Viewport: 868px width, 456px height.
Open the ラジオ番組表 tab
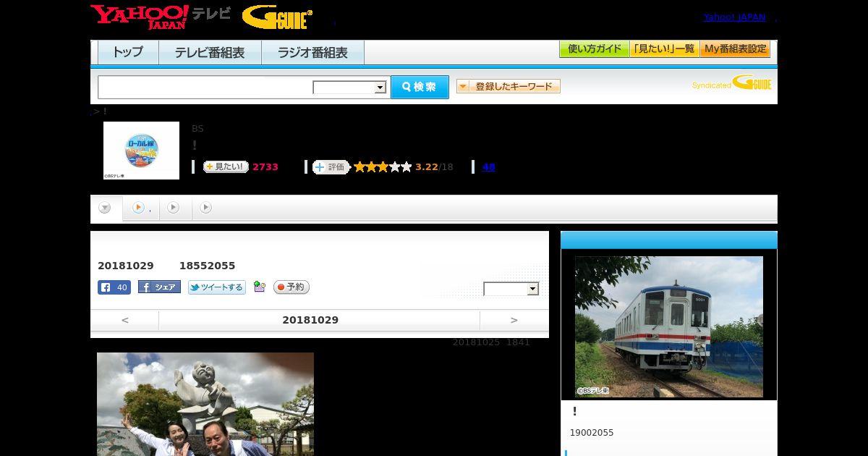point(312,53)
